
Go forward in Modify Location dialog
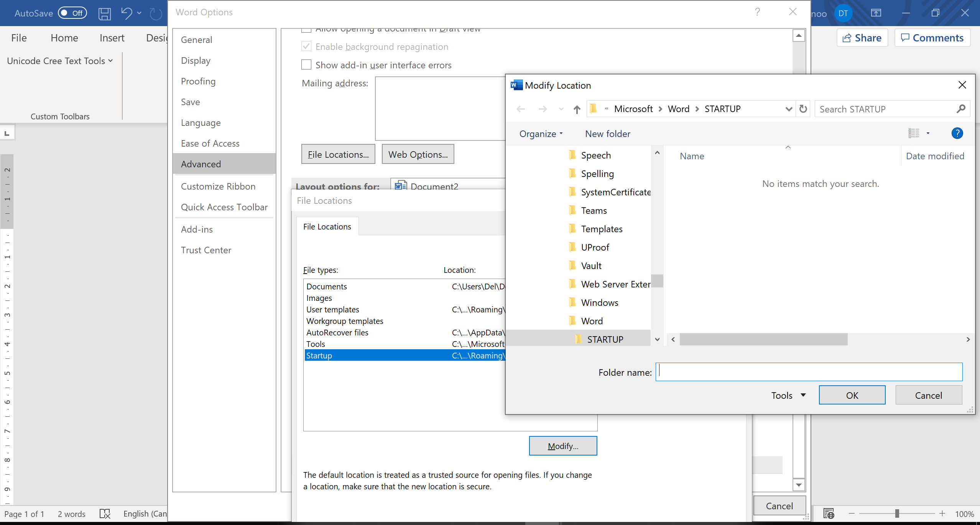pyautogui.click(x=543, y=109)
